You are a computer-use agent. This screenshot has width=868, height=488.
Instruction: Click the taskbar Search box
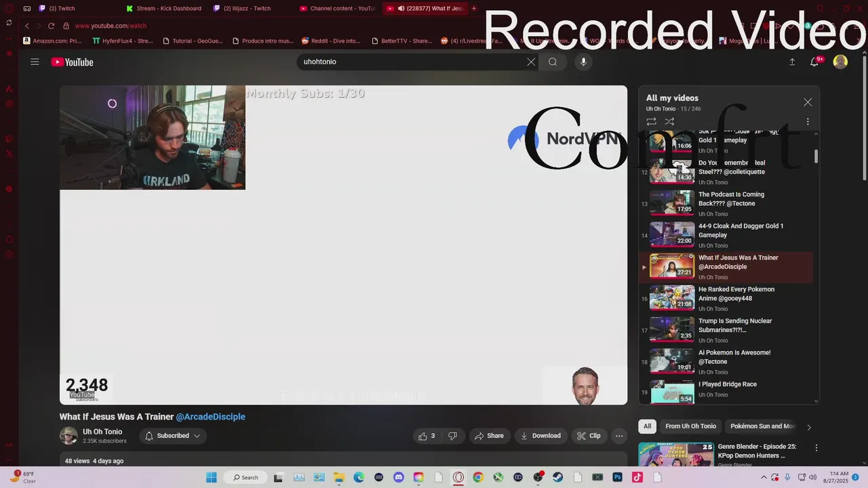[245, 477]
